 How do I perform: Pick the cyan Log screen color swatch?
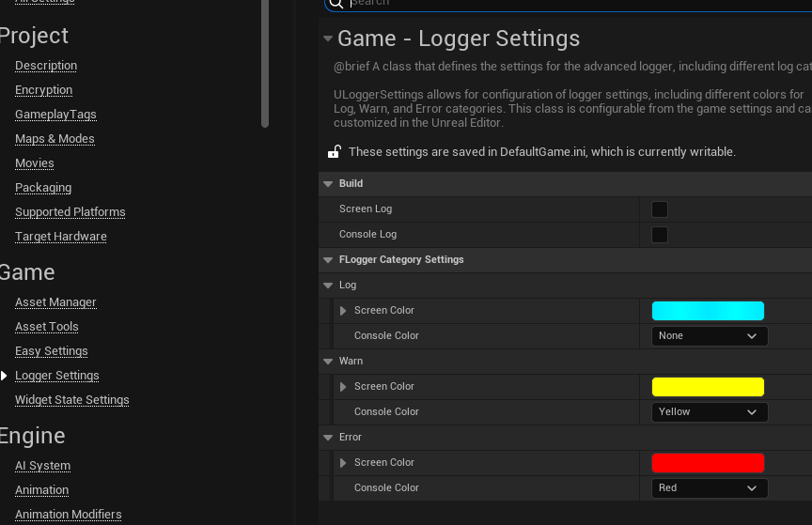pyautogui.click(x=708, y=311)
